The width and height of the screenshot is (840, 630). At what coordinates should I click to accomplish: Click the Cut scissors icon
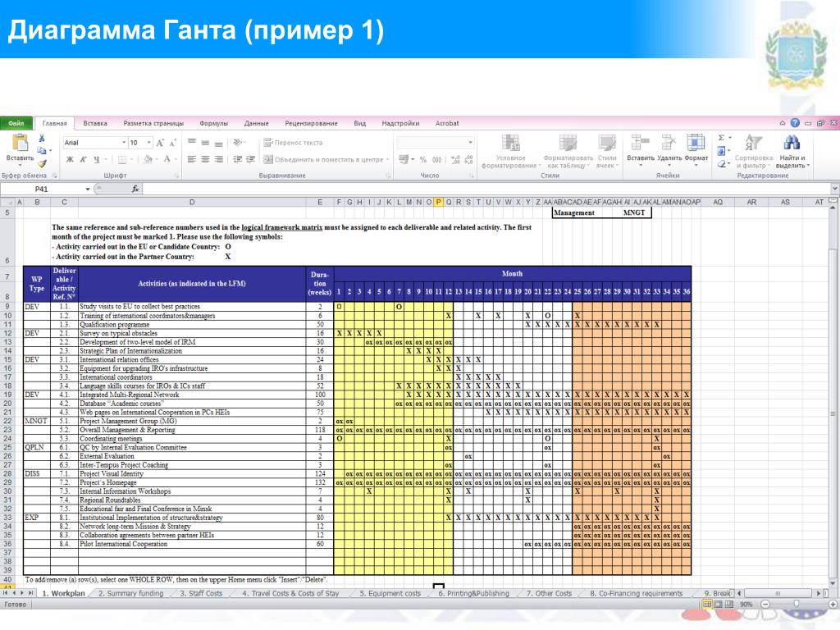(42, 138)
